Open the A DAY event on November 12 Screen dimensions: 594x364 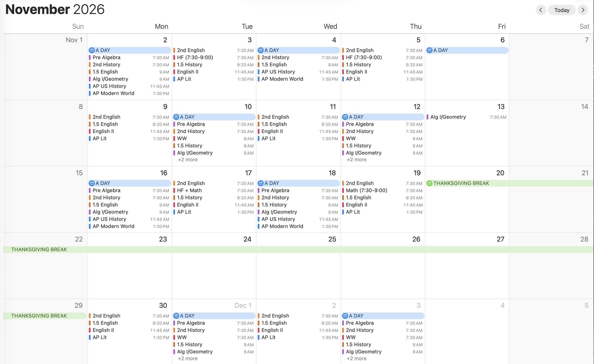pos(383,117)
